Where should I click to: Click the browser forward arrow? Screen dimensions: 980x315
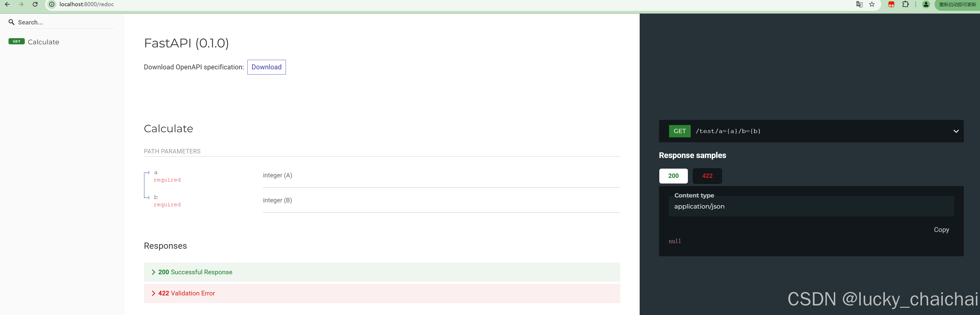click(21, 4)
